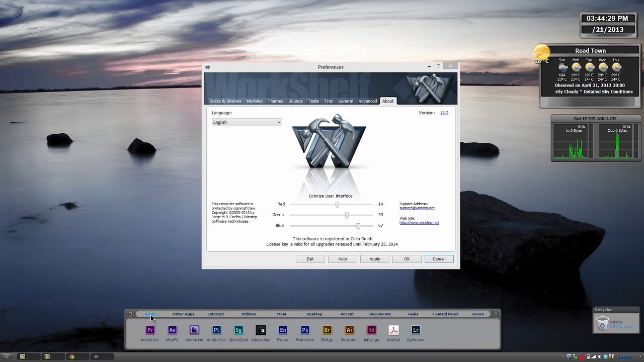Click the Red colorize slider
Screen dimensions: 644x362
(x=332, y=205)
